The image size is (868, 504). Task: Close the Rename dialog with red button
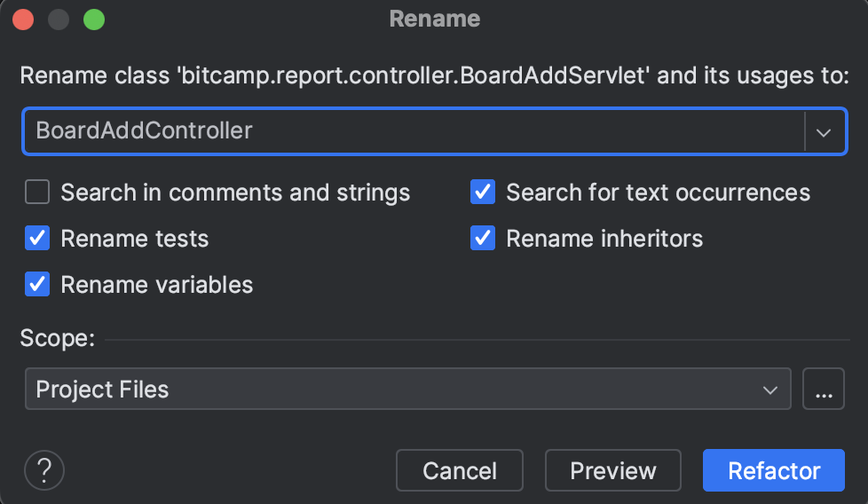coord(23,20)
